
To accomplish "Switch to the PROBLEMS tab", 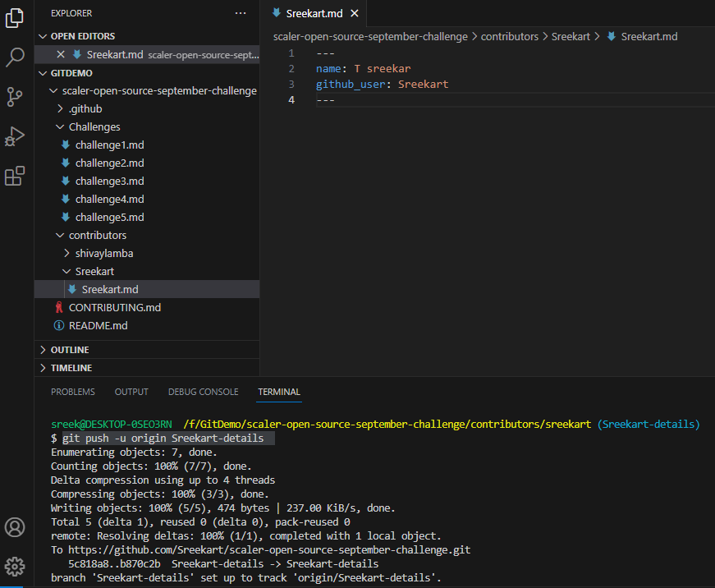I will pyautogui.click(x=72, y=392).
